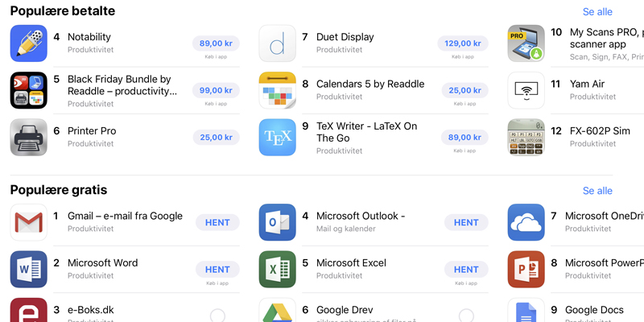Download Microsoft Excel with HENT button
Screen dimensions: 644x322
pyautogui.click(x=465, y=270)
